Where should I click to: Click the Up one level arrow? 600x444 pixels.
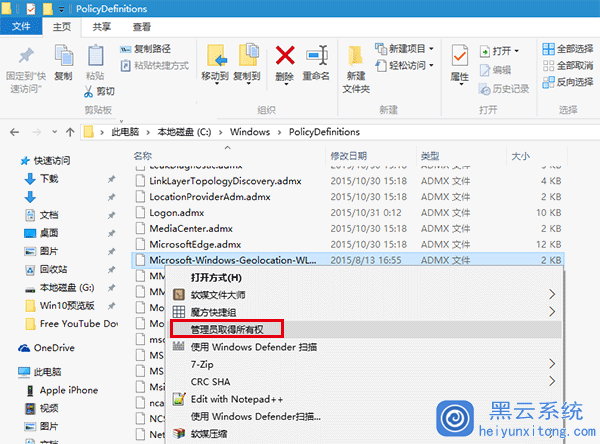pos(70,132)
